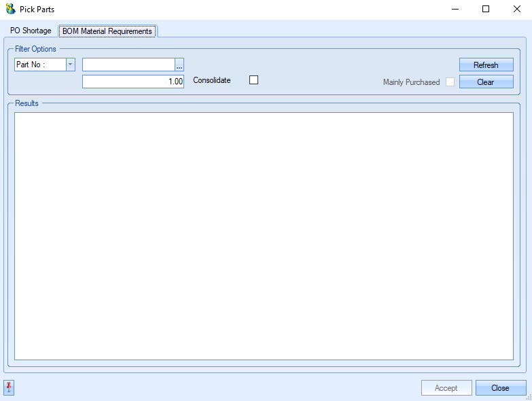Screen dimensions: 532x401
Task: Click the Close button
Action: click(x=501, y=388)
